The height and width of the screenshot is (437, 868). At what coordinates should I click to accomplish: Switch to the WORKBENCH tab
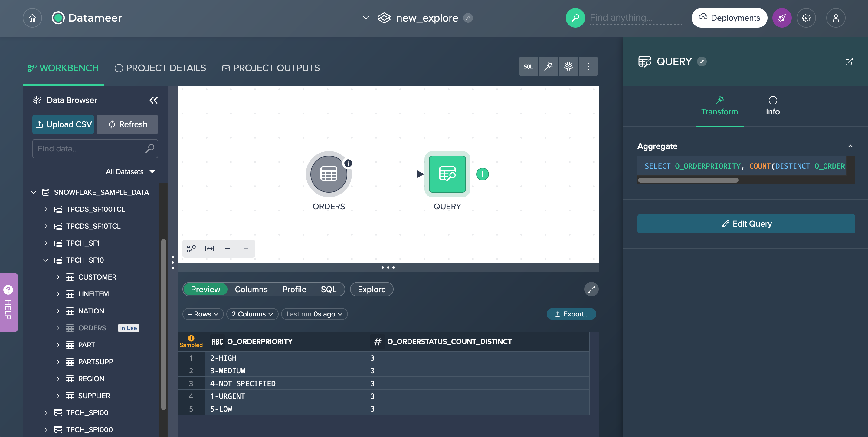click(63, 68)
